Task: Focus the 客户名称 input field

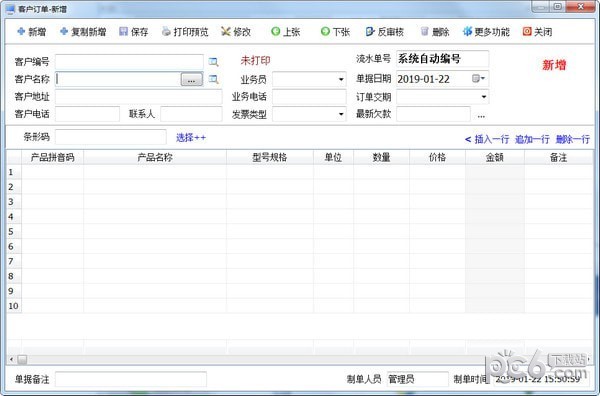Action: pos(118,79)
